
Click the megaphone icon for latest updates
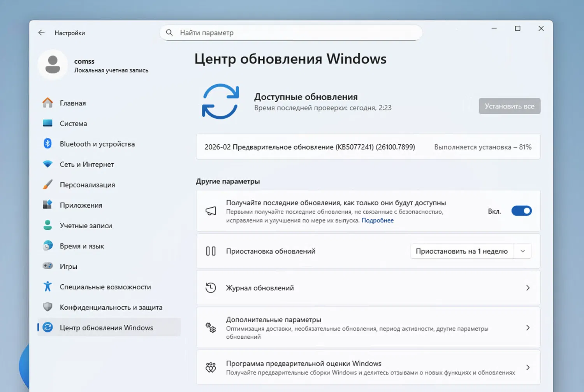(211, 211)
